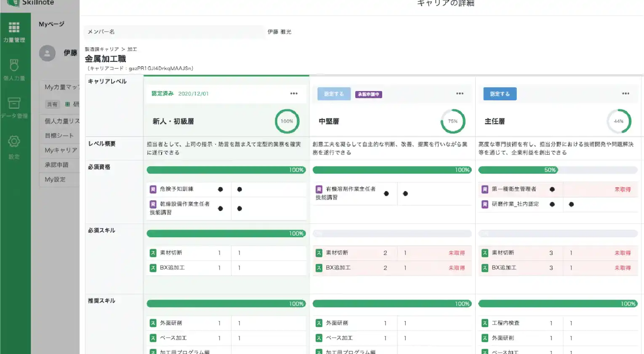
Task: Click the green grid icon beside 共有
Action: click(x=67, y=104)
